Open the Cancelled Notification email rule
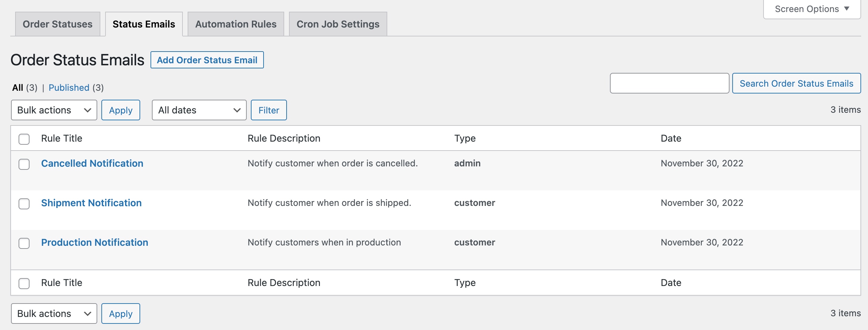The height and width of the screenshot is (330, 868). [92, 163]
